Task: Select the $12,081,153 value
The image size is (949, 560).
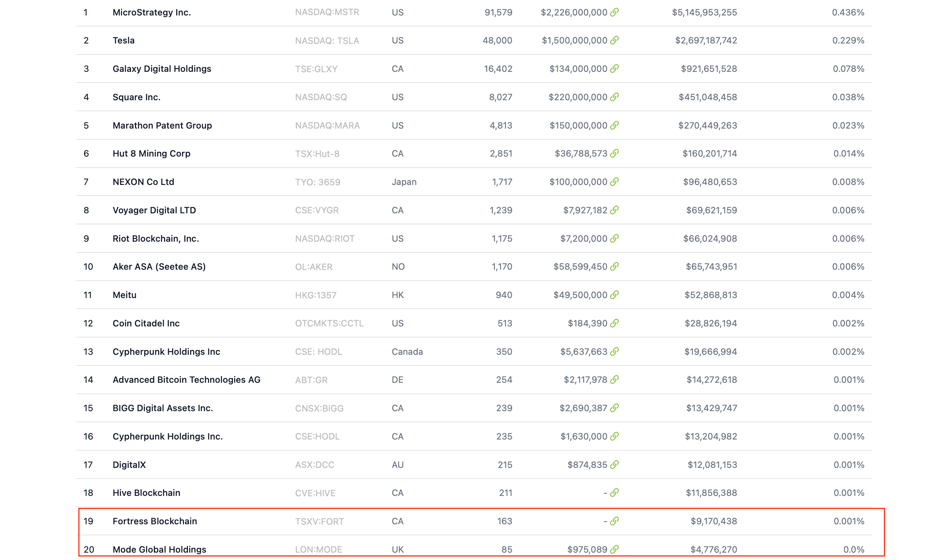Action: 712,465
